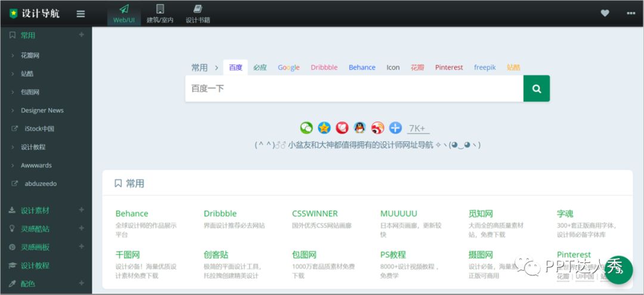Expand sidebar 设计教程 chevron item
This screenshot has width=644, height=295.
(13, 147)
